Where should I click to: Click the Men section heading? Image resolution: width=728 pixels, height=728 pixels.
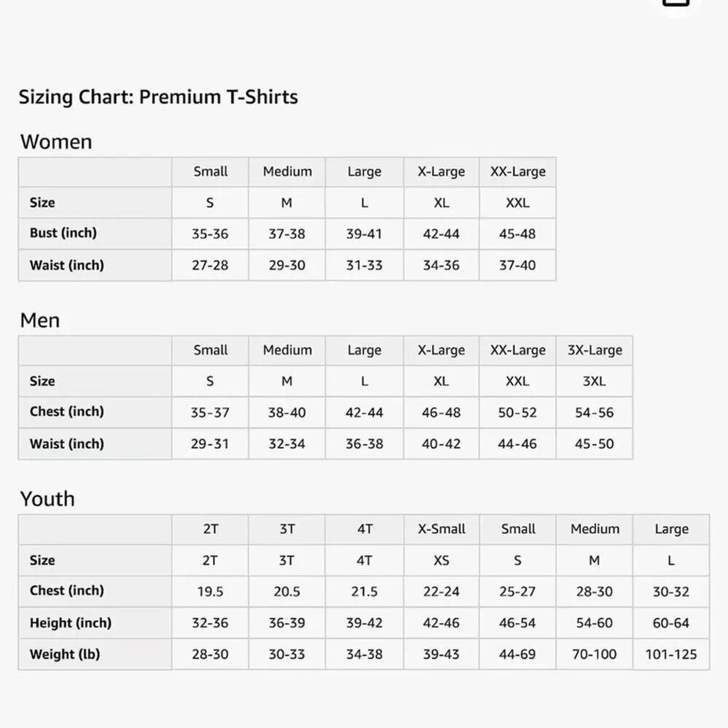pyautogui.click(x=40, y=320)
